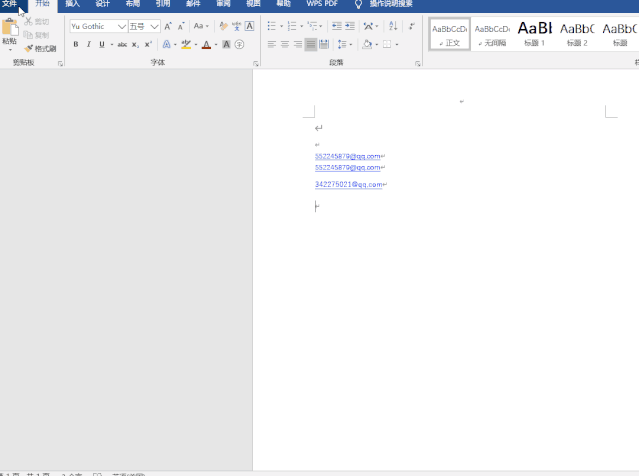Activate the Format Painter brush
The height and width of the screenshot is (476, 639).
coord(40,48)
